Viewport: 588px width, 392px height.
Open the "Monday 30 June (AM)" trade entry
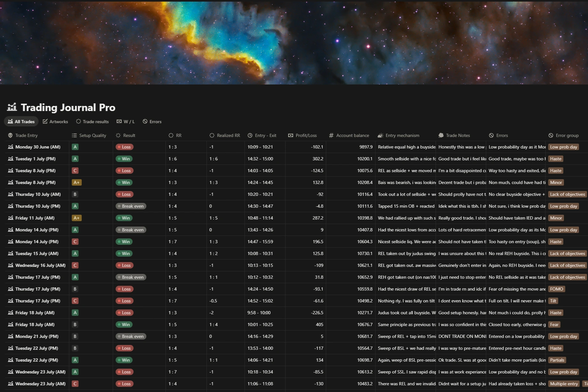point(38,147)
